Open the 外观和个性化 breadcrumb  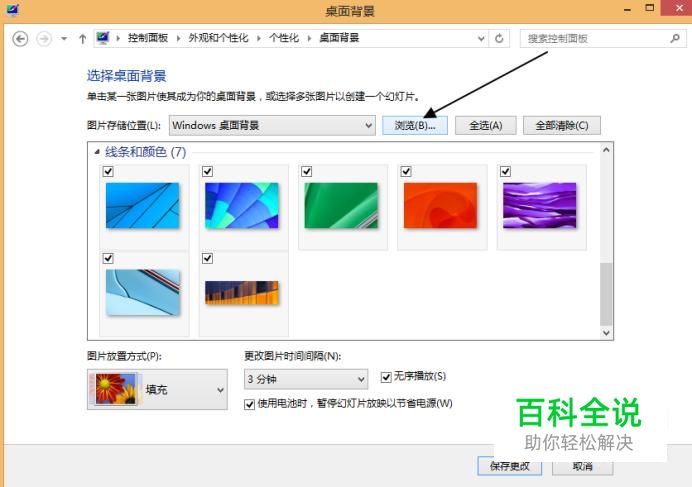pos(218,38)
